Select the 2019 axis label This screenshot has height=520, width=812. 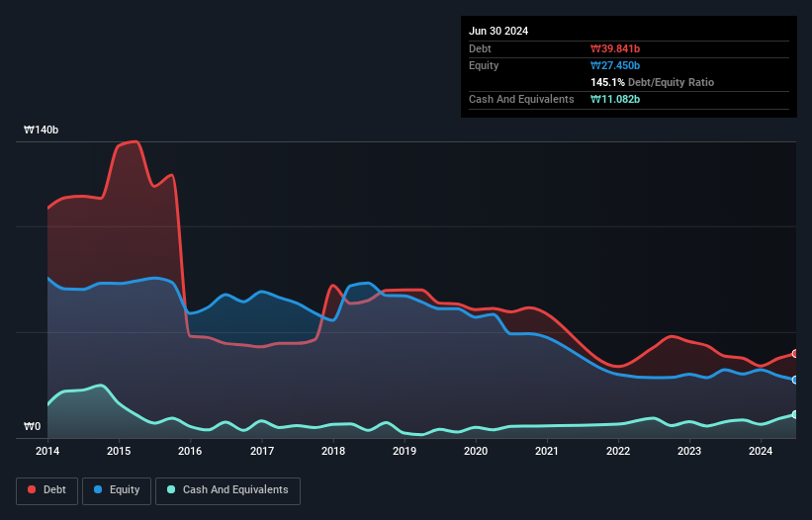pyautogui.click(x=405, y=451)
